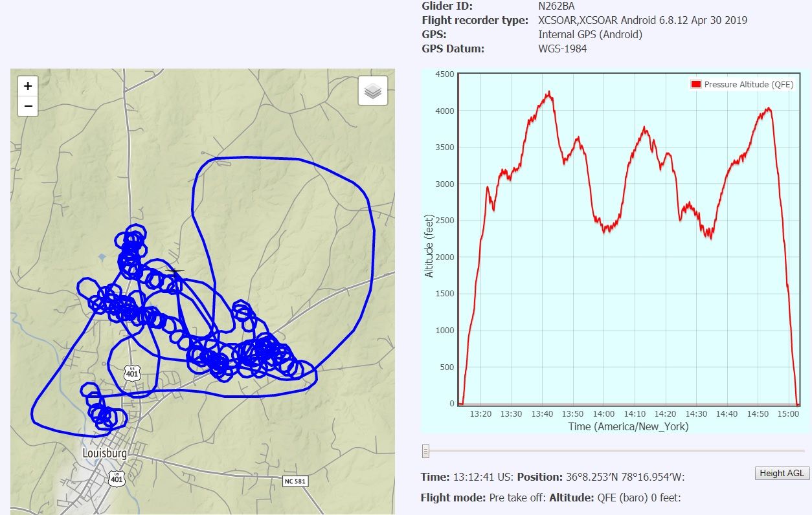Viewport: 812px width, 515px height.
Task: Zoom in on the flight map
Action: click(28, 86)
